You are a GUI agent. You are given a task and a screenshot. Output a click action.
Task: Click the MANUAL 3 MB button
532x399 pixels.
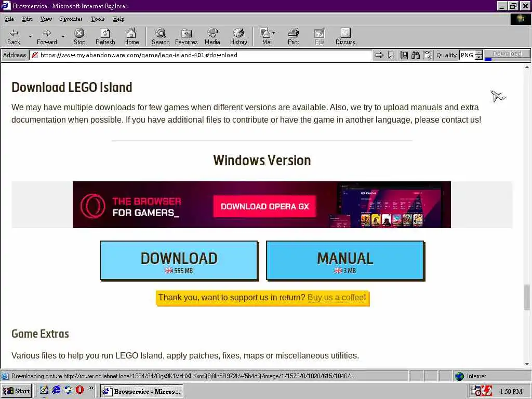(x=345, y=261)
